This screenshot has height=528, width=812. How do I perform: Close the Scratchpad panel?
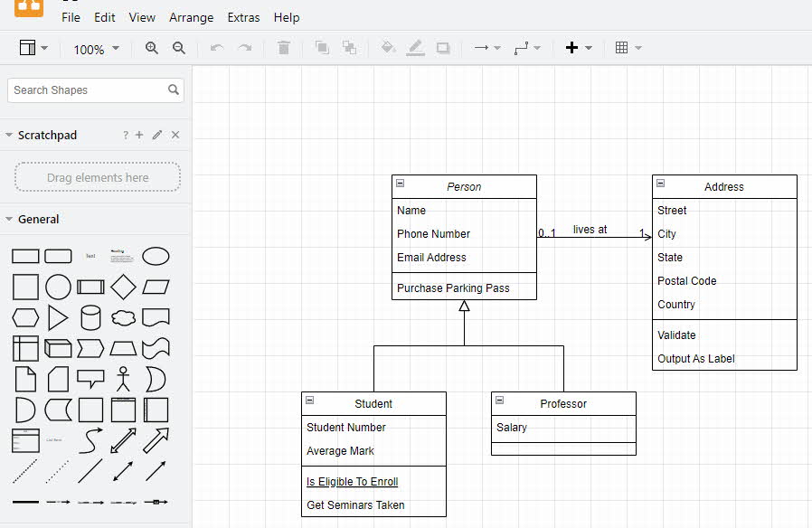[175, 135]
